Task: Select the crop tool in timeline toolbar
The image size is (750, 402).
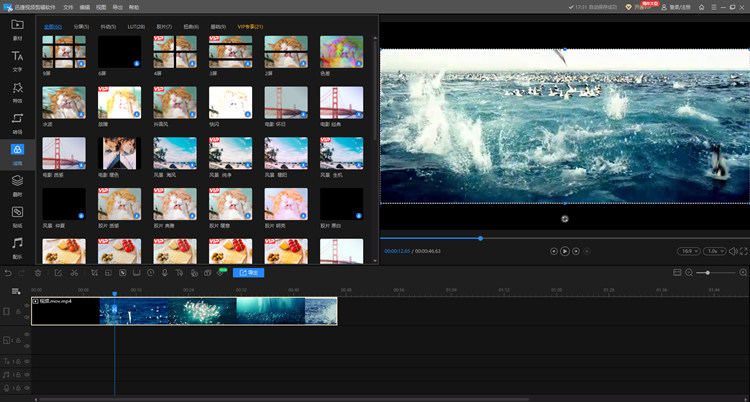Action: tap(94, 273)
